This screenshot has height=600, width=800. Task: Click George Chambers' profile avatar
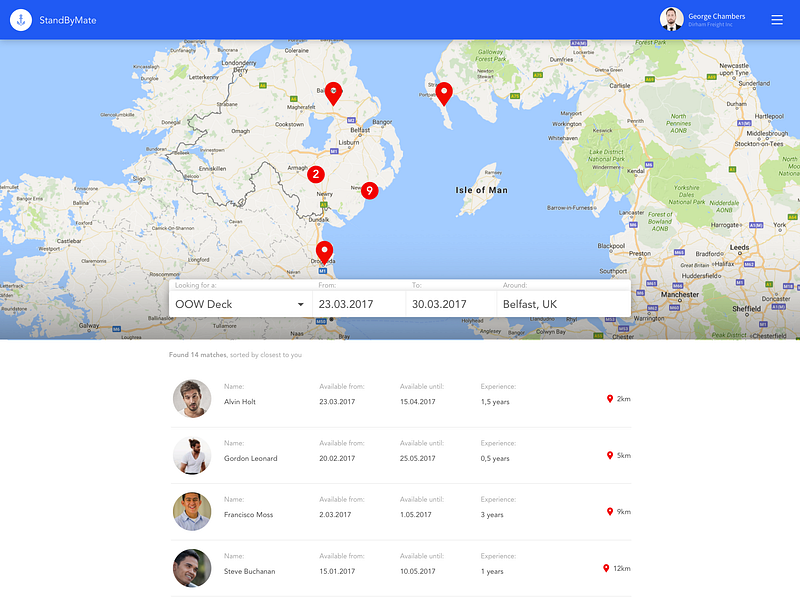tap(671, 19)
